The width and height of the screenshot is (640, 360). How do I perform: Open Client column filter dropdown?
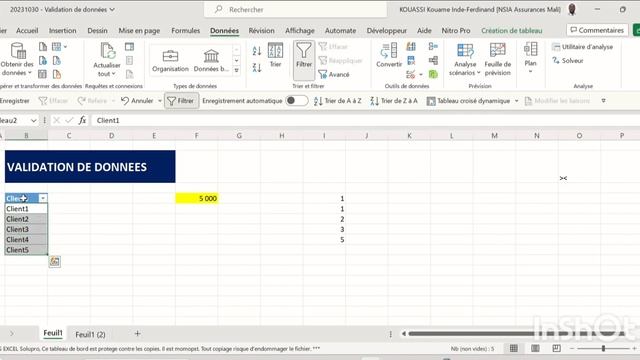point(43,198)
